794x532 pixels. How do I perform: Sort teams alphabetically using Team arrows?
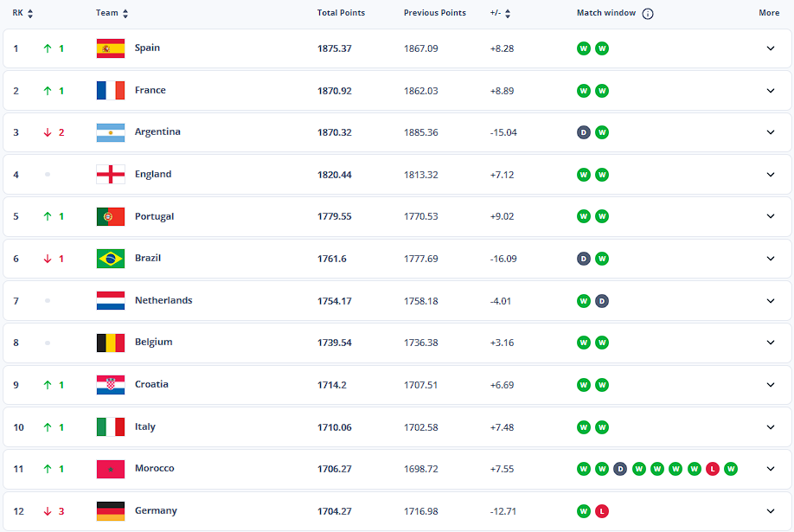pyautogui.click(x=125, y=14)
